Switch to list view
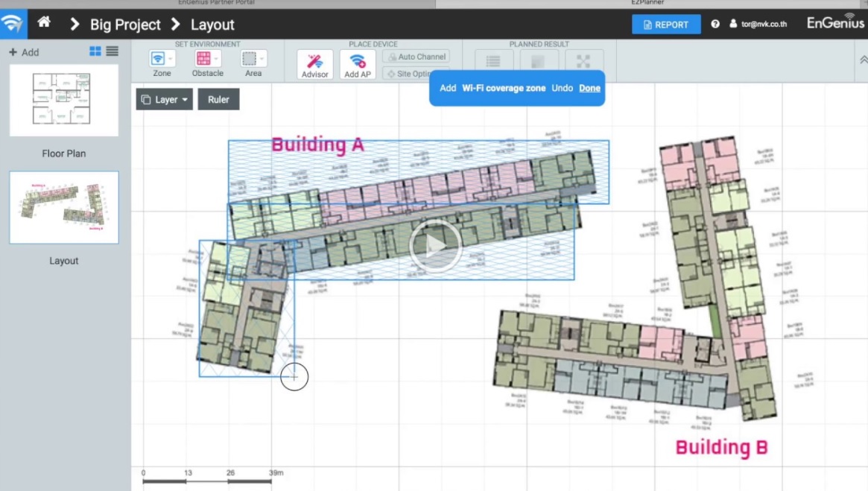Viewport: 868px width, 491px height. click(x=113, y=51)
